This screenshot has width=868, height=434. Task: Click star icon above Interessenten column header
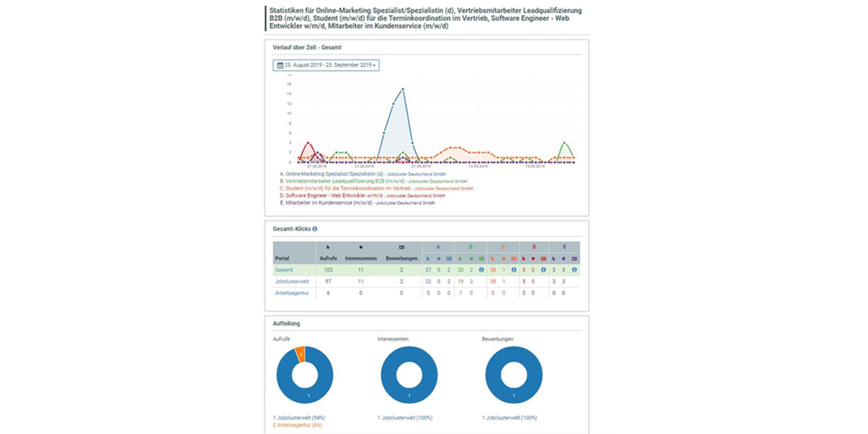(360, 247)
